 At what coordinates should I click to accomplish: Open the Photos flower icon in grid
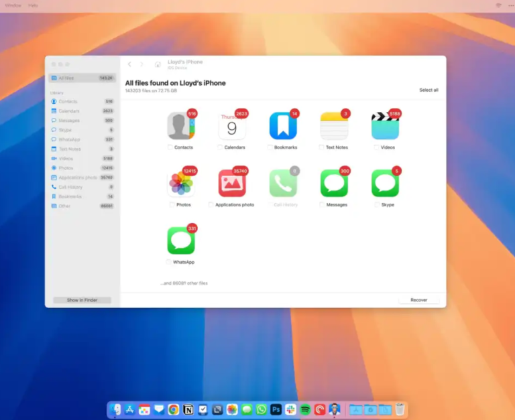click(181, 183)
